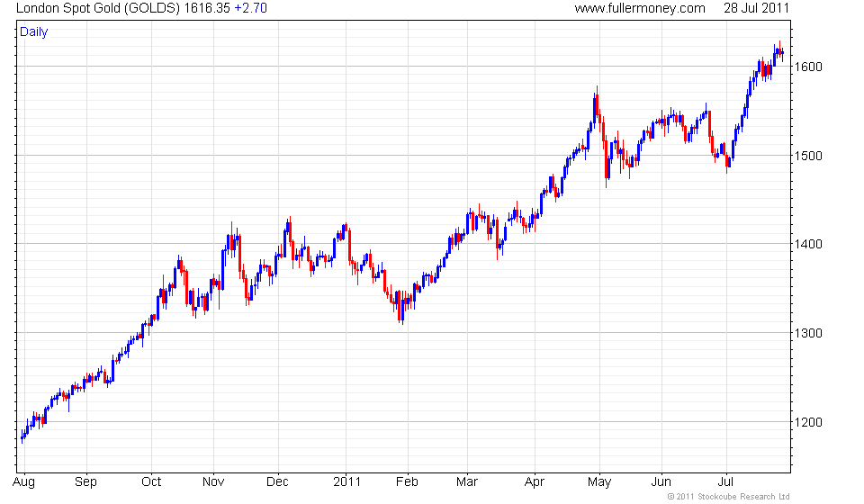Click the 'Jun' month axis label
Image resolution: width=864 pixels, height=504 pixels.
661,482
